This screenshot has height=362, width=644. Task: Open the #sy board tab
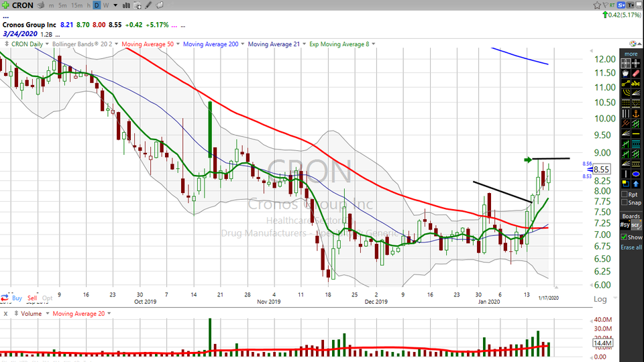click(625, 225)
